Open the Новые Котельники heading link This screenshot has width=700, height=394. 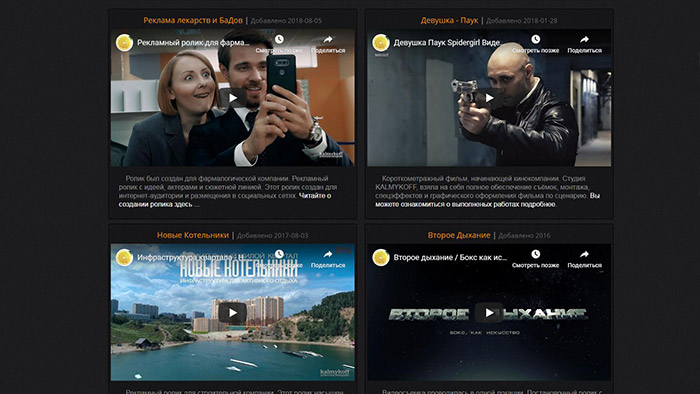[x=193, y=235]
